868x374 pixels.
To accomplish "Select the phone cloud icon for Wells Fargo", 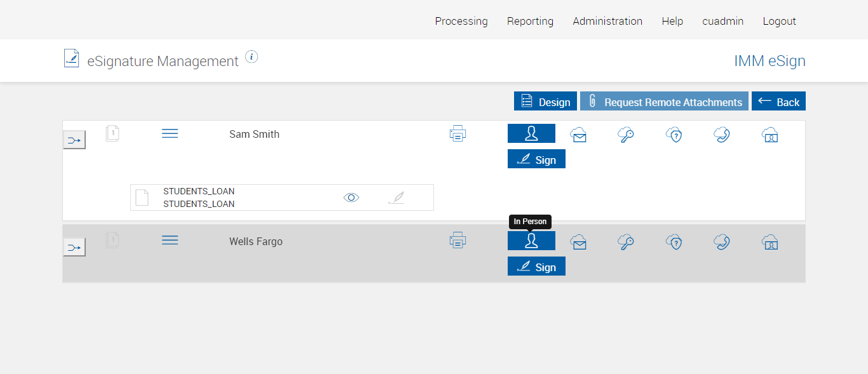I will click(721, 242).
